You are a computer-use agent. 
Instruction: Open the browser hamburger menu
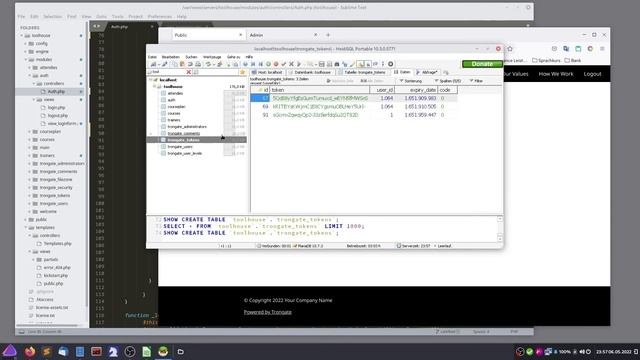pos(602,49)
